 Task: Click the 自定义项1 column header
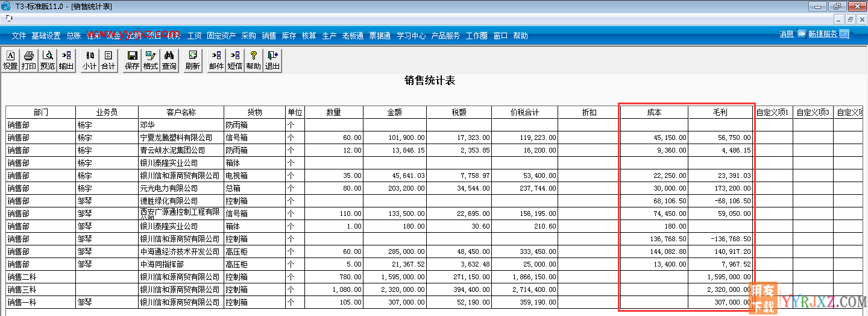click(x=773, y=112)
